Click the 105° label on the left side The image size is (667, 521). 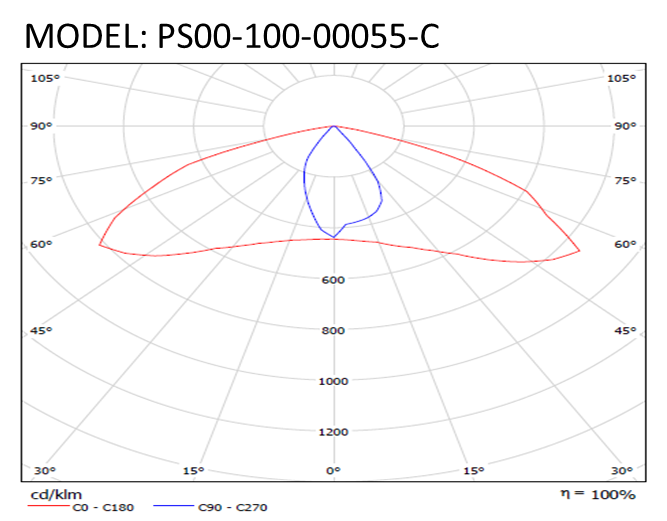click(x=45, y=78)
